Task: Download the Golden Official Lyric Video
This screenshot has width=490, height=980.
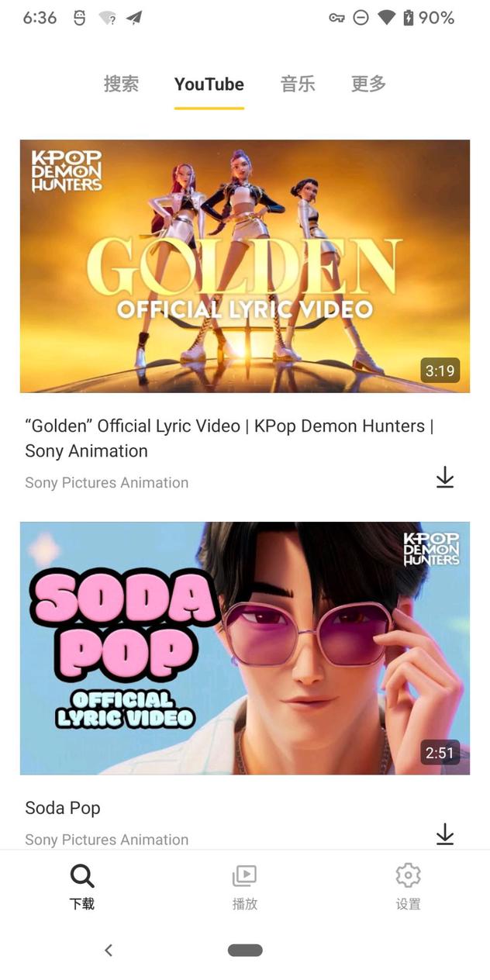Action: (x=444, y=477)
